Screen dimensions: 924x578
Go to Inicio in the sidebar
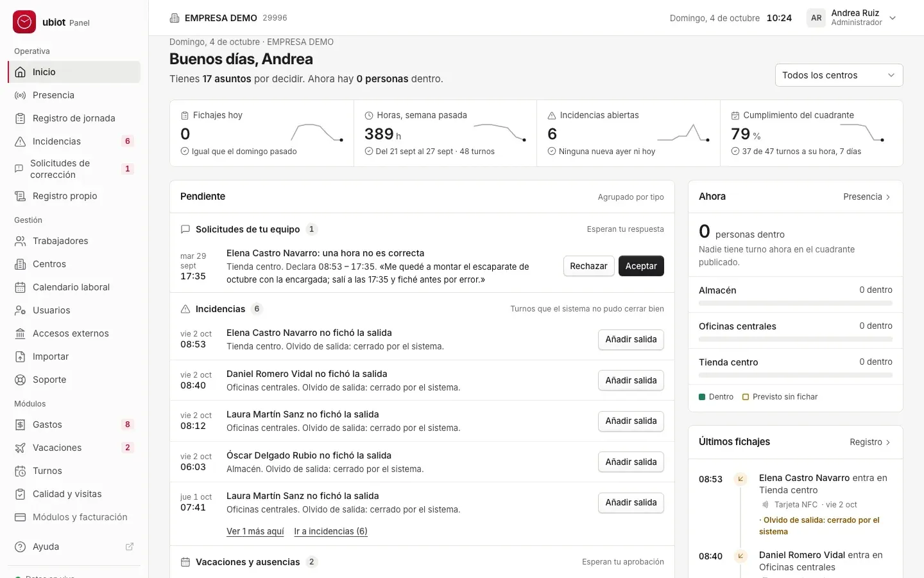74,72
